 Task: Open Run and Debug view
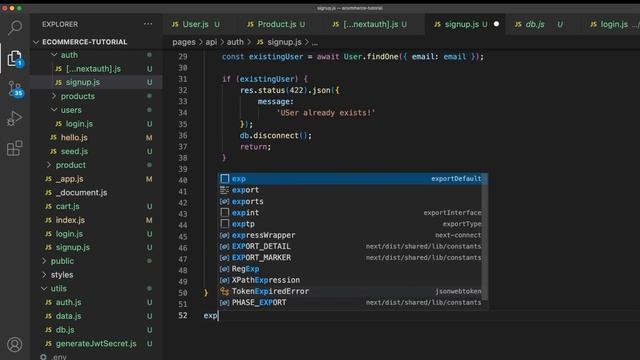[x=15, y=118]
